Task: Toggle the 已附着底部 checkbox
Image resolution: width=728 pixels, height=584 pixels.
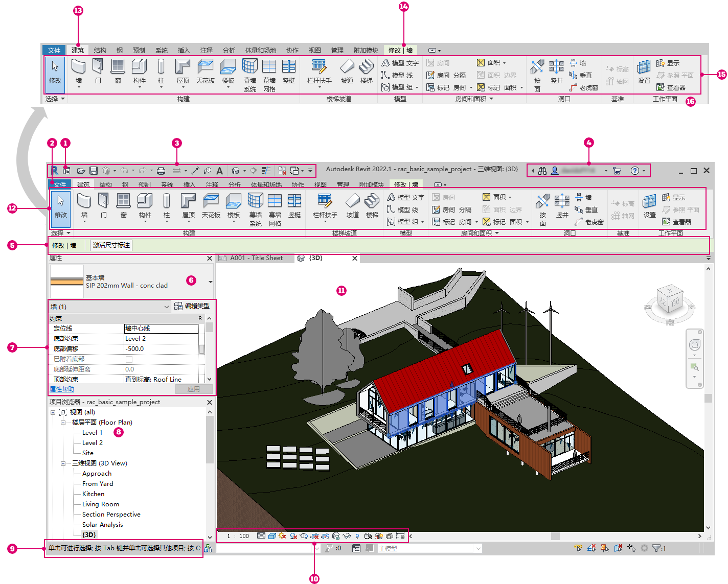Action: [129, 359]
